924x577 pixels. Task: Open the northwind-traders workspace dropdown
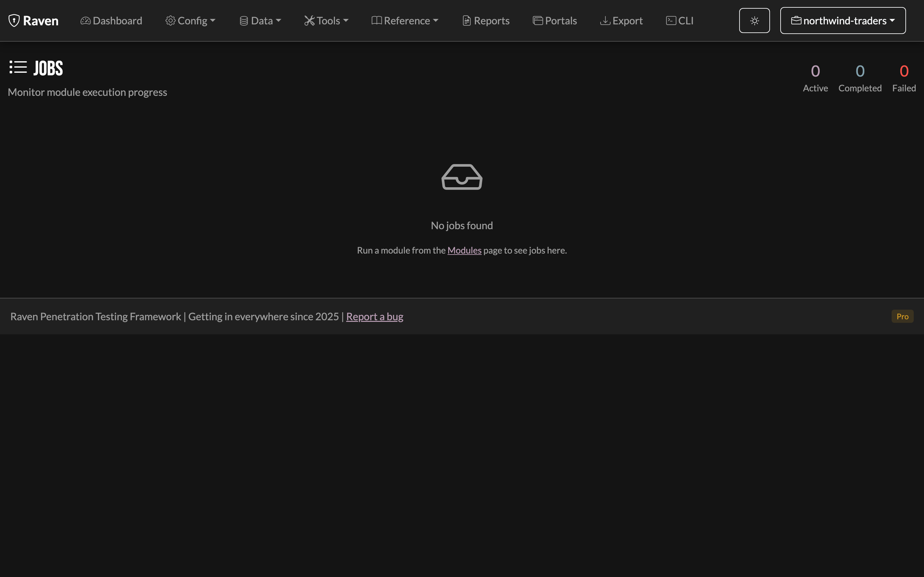843,21
